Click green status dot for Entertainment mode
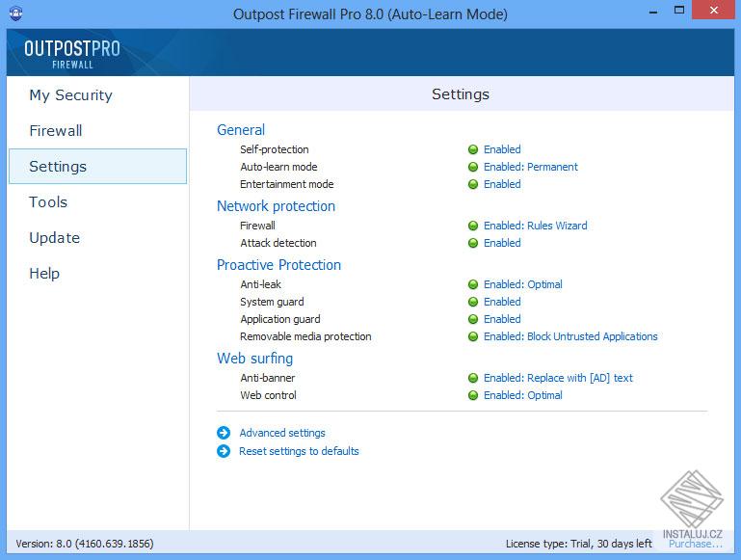Viewport: 741px width, 560px height. (x=472, y=184)
